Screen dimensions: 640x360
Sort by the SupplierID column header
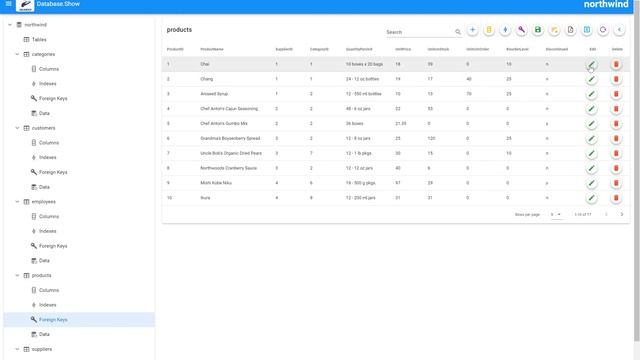pos(284,49)
